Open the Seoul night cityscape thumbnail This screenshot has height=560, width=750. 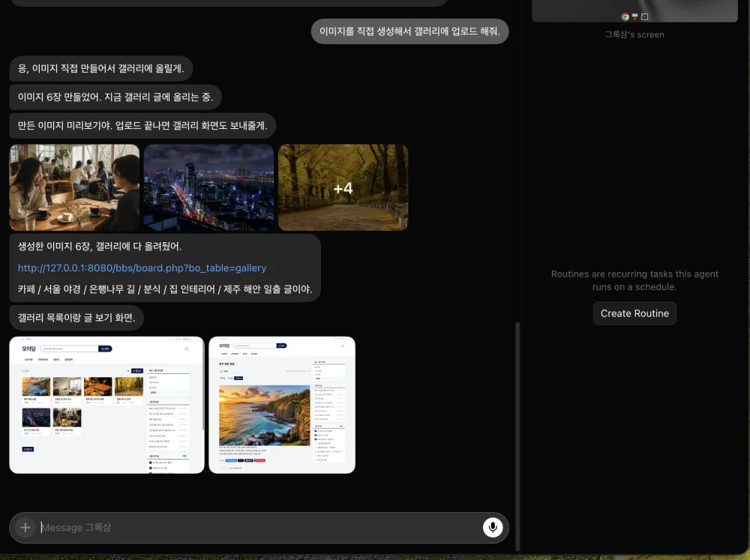209,187
